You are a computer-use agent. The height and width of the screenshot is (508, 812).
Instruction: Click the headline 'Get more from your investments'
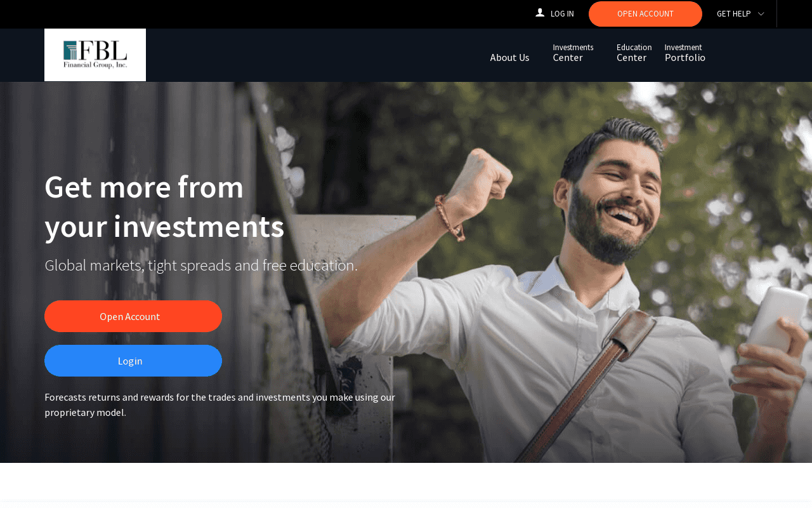tap(164, 206)
